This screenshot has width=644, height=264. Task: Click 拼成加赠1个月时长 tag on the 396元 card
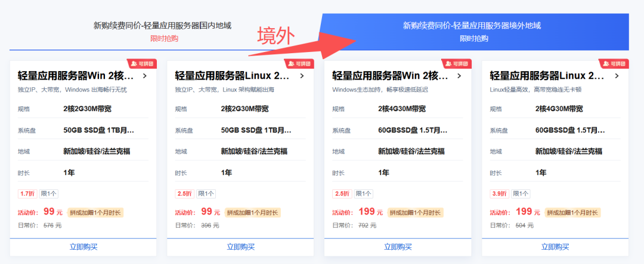[253, 213]
